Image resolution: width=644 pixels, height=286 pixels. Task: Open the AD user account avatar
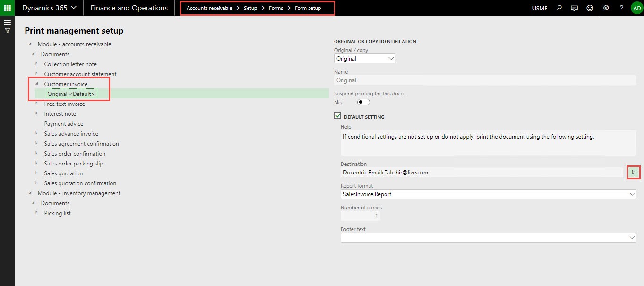pyautogui.click(x=636, y=8)
